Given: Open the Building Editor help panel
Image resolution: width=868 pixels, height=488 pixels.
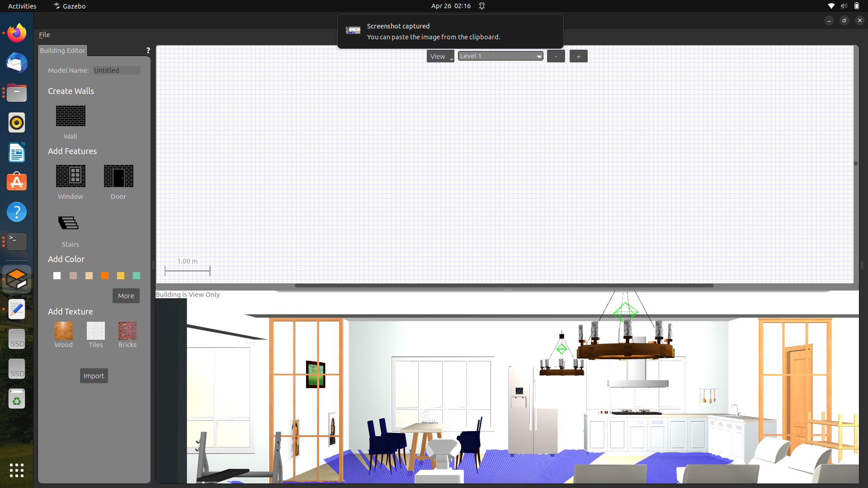Looking at the screenshot, I should (x=148, y=50).
